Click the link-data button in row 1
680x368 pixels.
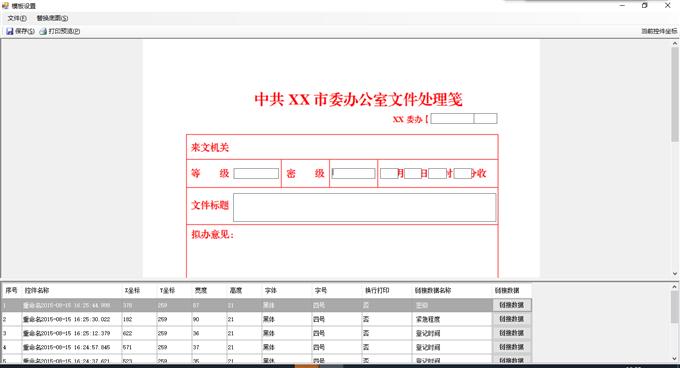pos(512,305)
